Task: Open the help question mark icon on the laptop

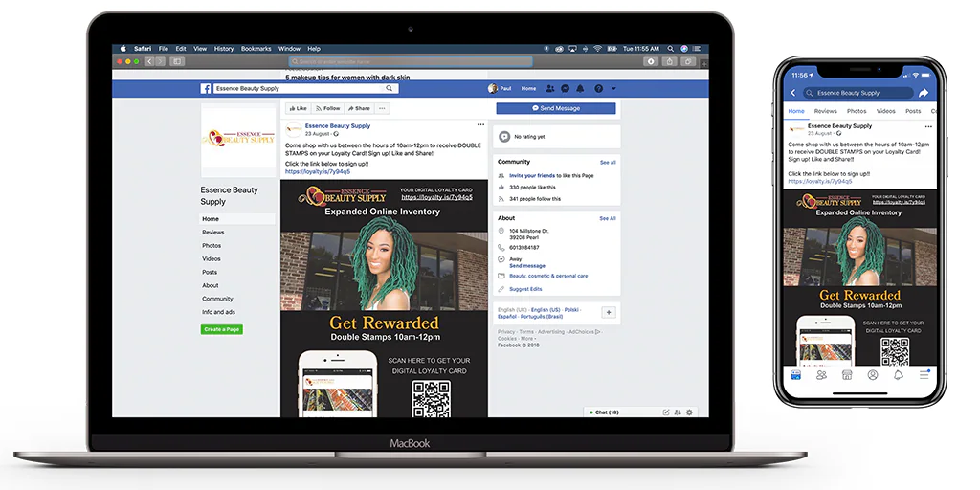Action: [598, 89]
